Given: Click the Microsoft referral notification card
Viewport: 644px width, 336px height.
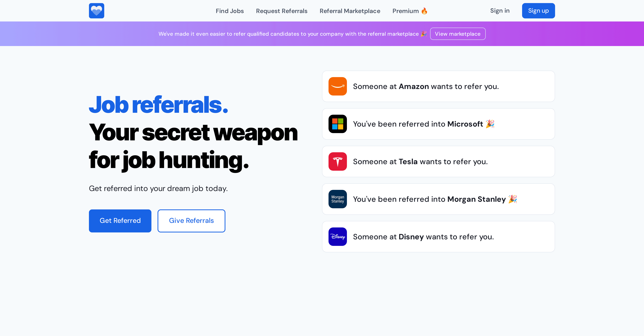Looking at the screenshot, I should click(x=438, y=124).
